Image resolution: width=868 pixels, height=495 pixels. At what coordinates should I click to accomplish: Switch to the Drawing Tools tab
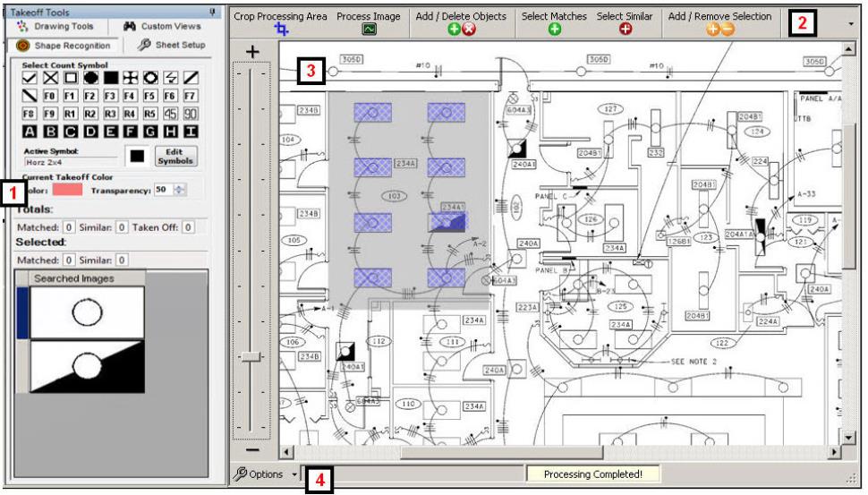coord(56,27)
